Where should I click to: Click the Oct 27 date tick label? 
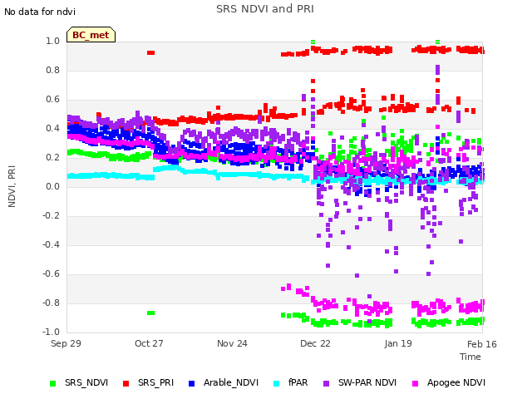point(149,343)
